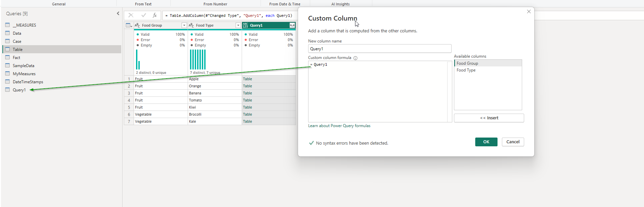Select the Case query
The height and width of the screenshot is (207, 644).
click(x=62, y=41)
